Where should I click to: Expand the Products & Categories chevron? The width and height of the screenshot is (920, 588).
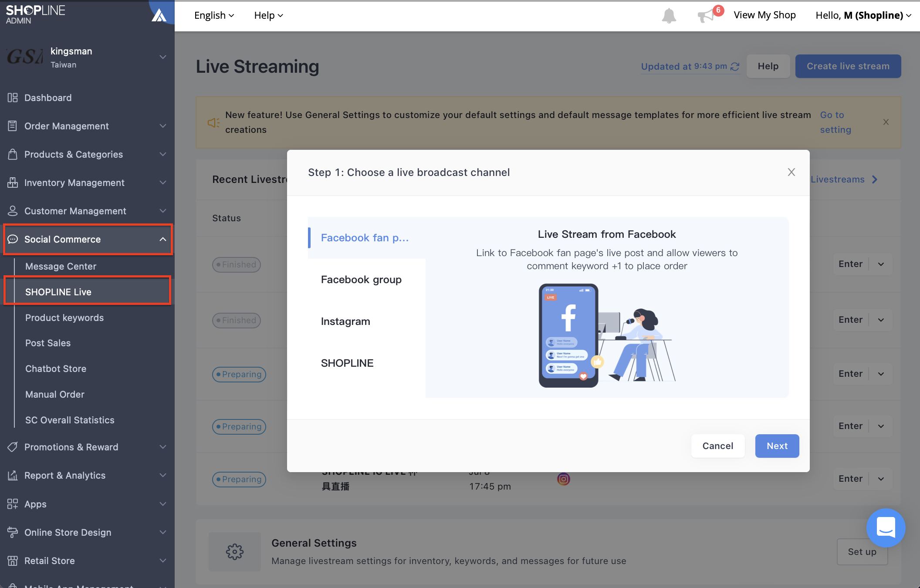coord(163,154)
